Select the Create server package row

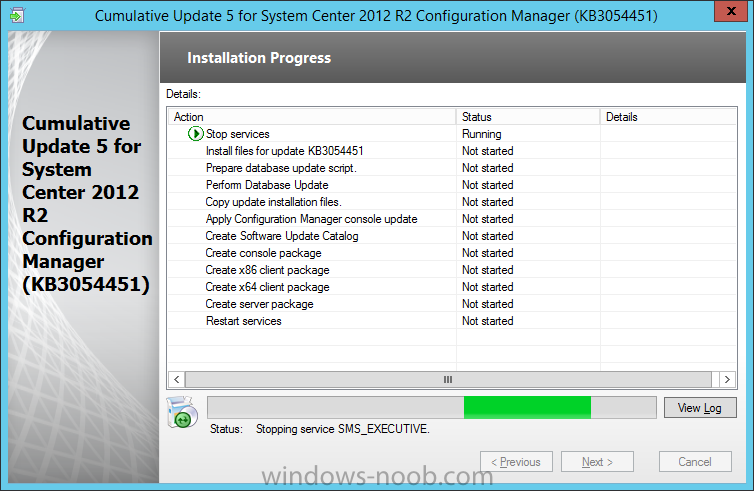[452, 304]
